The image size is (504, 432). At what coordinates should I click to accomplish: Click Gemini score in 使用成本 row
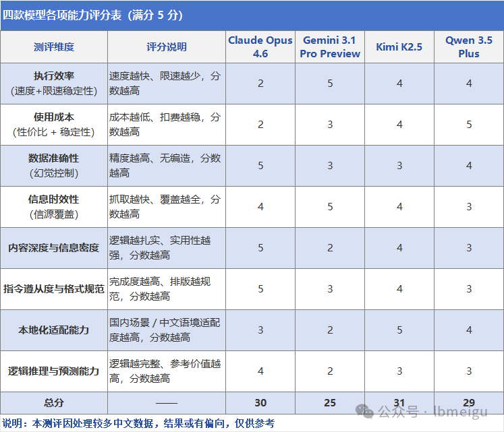[330, 125]
